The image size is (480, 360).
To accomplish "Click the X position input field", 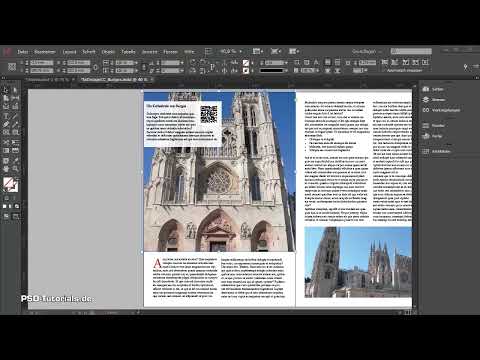I will pos(41,63).
